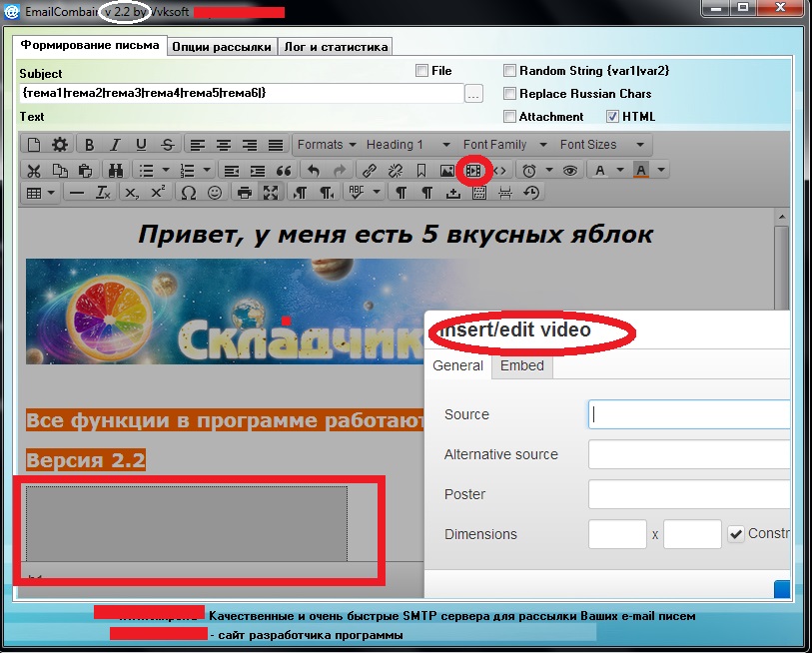Image resolution: width=812 pixels, height=653 pixels.
Task: Enable Random String {var1|var2} option
Action: tap(510, 71)
